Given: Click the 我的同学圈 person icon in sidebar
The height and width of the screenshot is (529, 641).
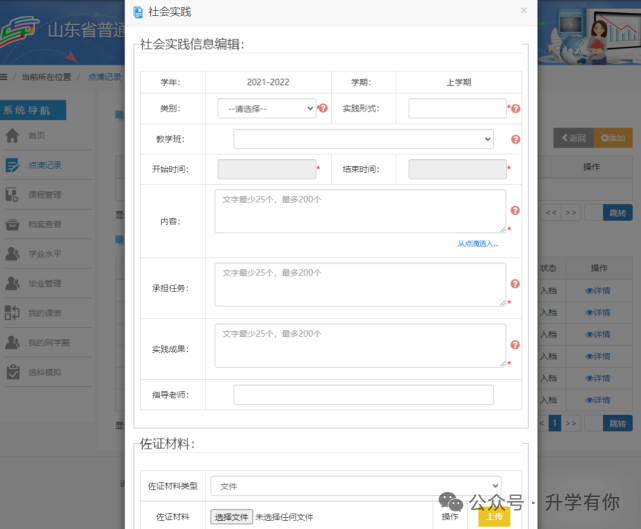Looking at the screenshot, I should pyautogui.click(x=12, y=343).
